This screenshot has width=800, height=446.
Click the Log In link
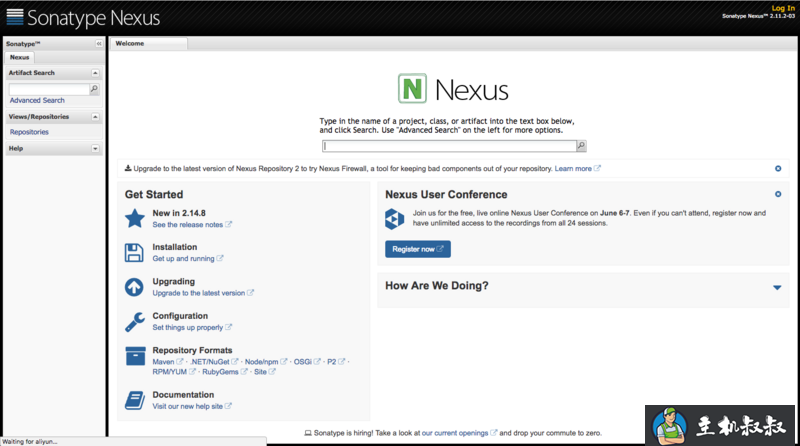pyautogui.click(x=783, y=8)
